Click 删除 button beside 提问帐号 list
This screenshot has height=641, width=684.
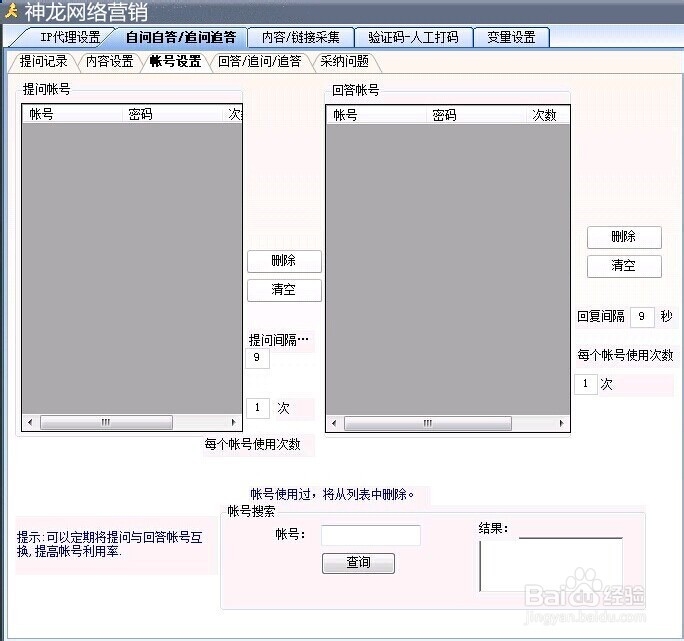(x=284, y=261)
